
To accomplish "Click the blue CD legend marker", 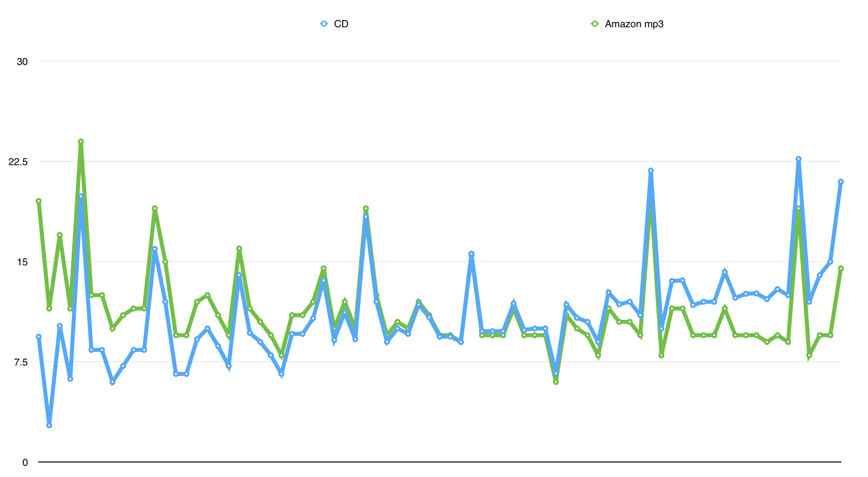I will point(324,24).
